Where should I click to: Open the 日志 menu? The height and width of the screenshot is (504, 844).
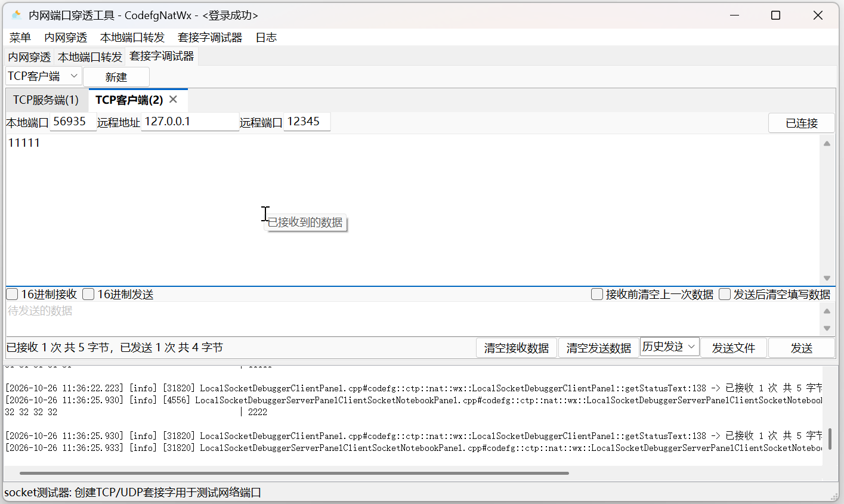[x=266, y=38]
